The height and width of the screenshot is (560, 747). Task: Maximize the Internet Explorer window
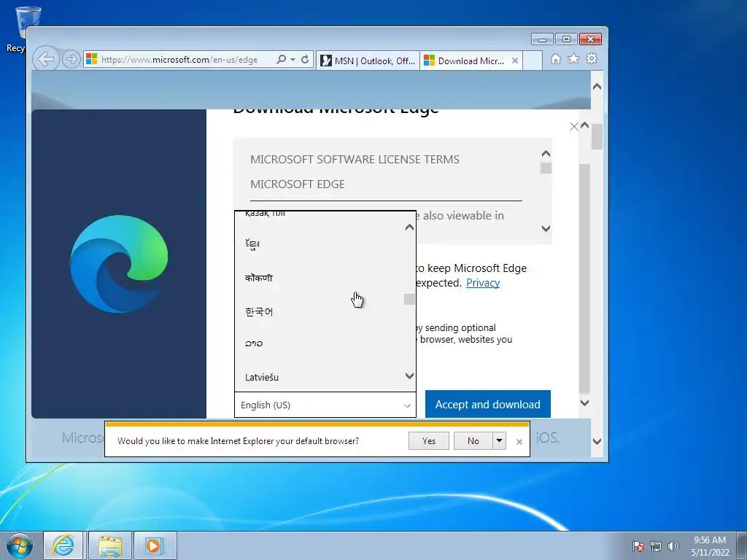click(x=566, y=39)
